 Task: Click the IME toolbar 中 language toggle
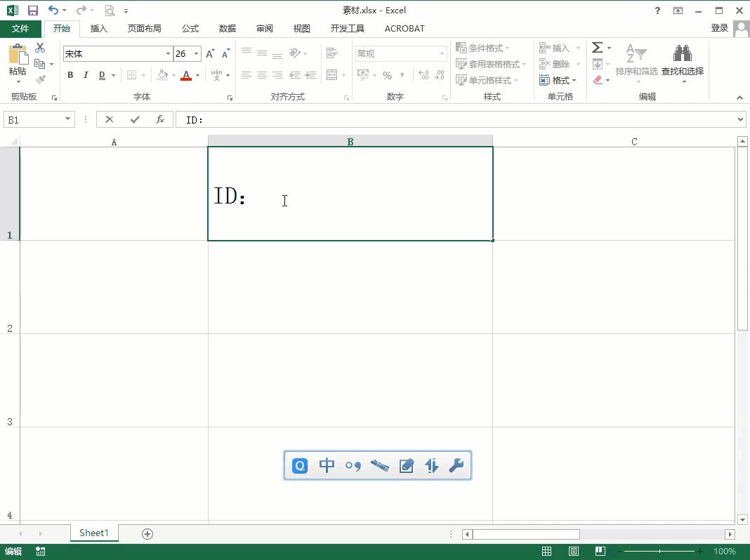coord(327,465)
